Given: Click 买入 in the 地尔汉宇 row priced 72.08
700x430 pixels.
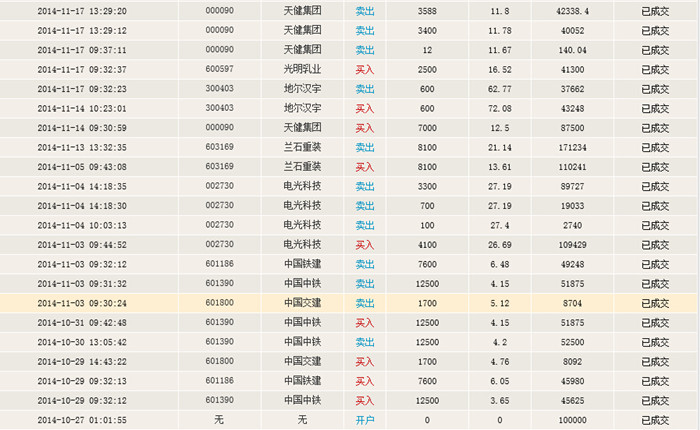Looking at the screenshot, I should [x=364, y=108].
